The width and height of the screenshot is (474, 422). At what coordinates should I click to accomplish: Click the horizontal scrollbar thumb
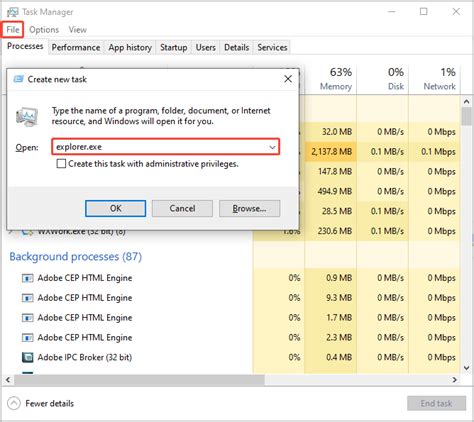139,379
